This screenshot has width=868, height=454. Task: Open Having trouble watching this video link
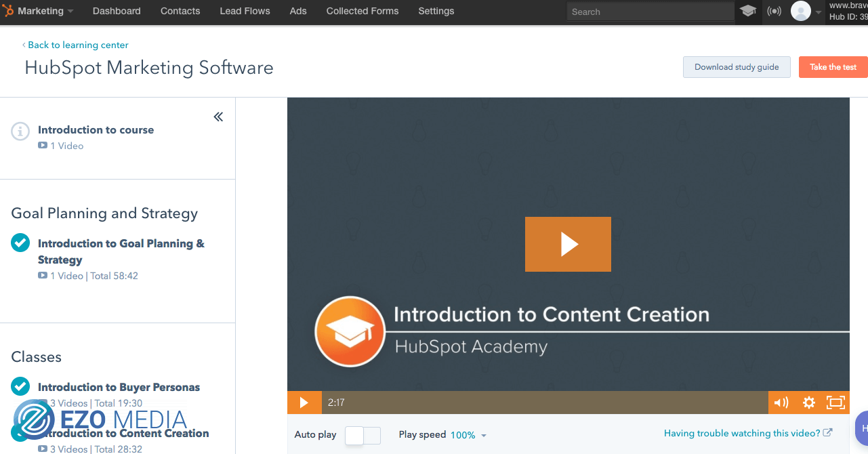748,433
